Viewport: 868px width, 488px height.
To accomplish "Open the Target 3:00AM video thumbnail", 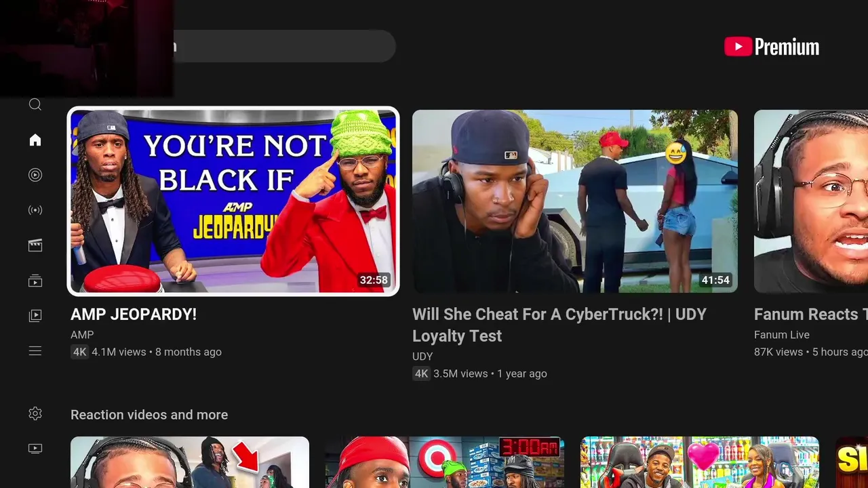I will [x=445, y=462].
